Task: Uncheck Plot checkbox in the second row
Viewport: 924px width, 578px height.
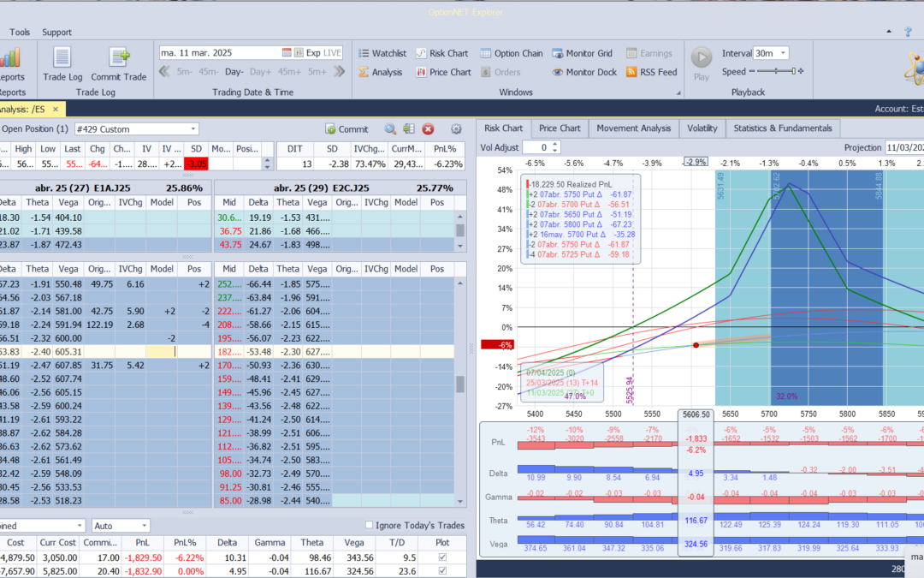Action: tap(441, 571)
